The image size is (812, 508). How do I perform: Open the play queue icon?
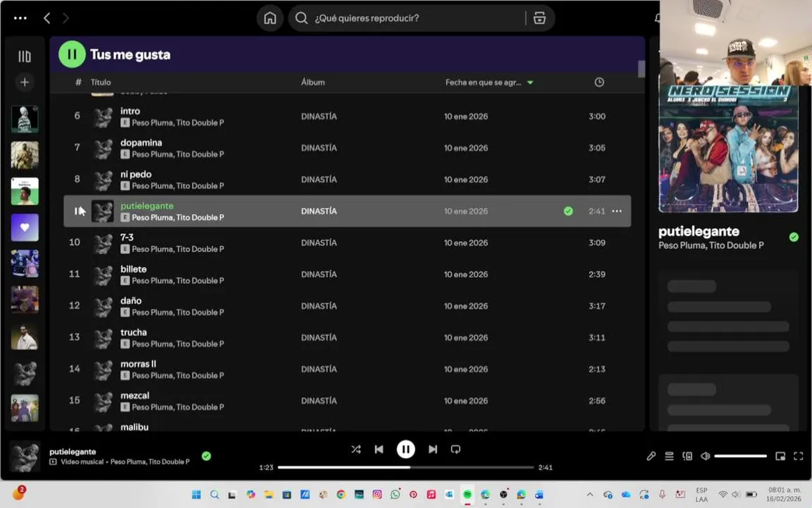(669, 456)
